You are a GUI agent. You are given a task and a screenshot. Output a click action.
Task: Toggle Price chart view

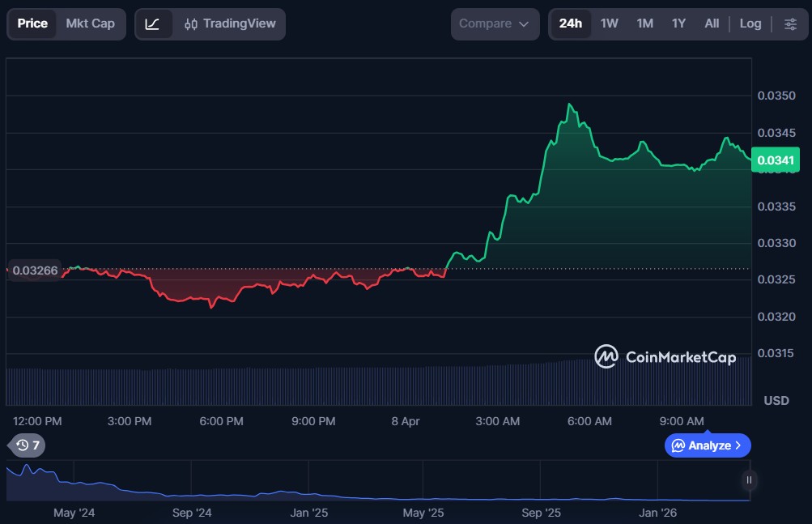pos(32,23)
